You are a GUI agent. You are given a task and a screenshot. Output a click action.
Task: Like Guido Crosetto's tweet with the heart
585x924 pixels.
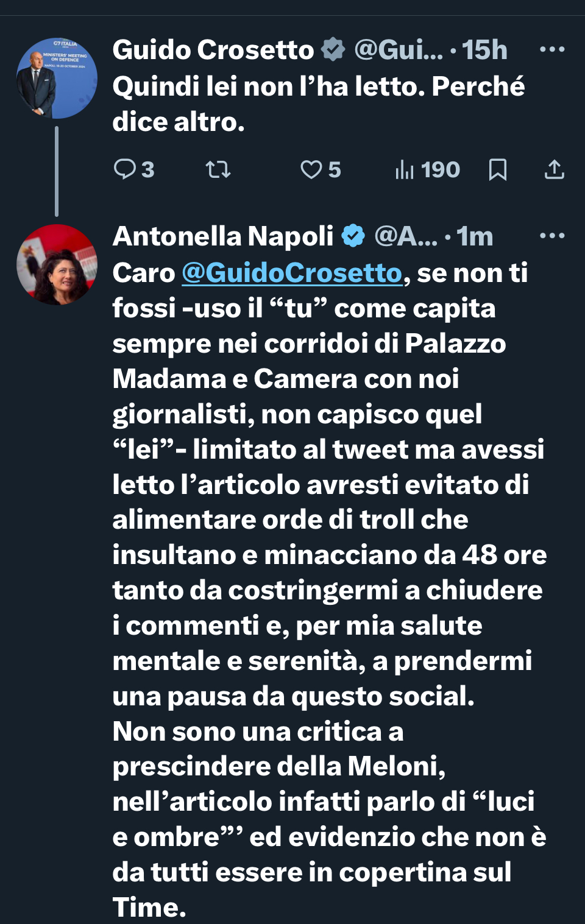pos(311,169)
